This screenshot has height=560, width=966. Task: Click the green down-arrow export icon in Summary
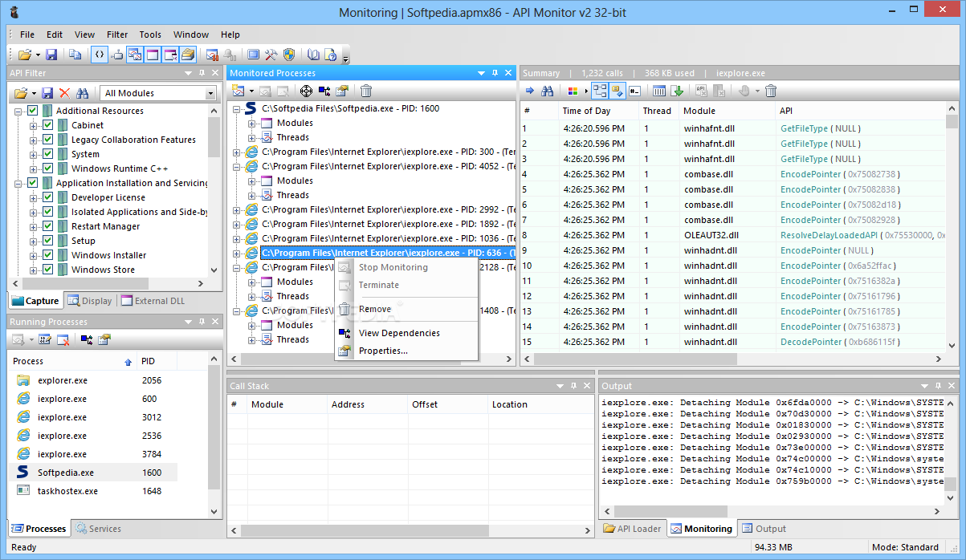pyautogui.click(x=677, y=91)
